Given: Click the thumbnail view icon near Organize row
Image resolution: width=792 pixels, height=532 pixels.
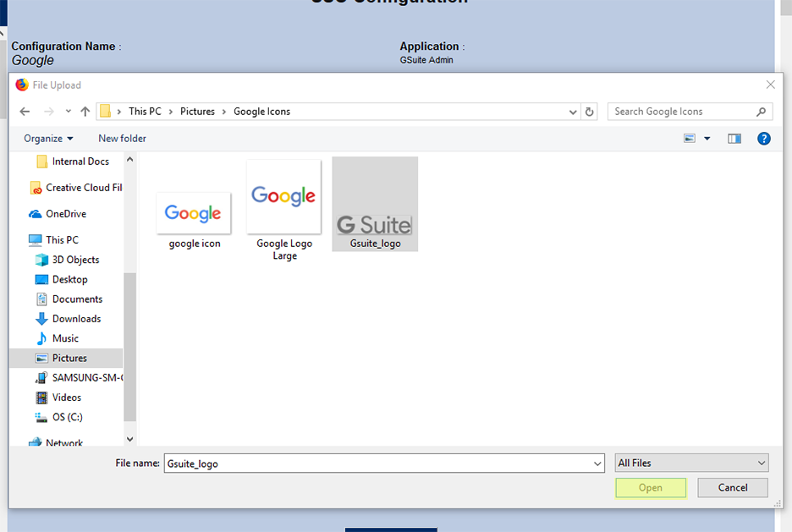Looking at the screenshot, I should click(690, 138).
